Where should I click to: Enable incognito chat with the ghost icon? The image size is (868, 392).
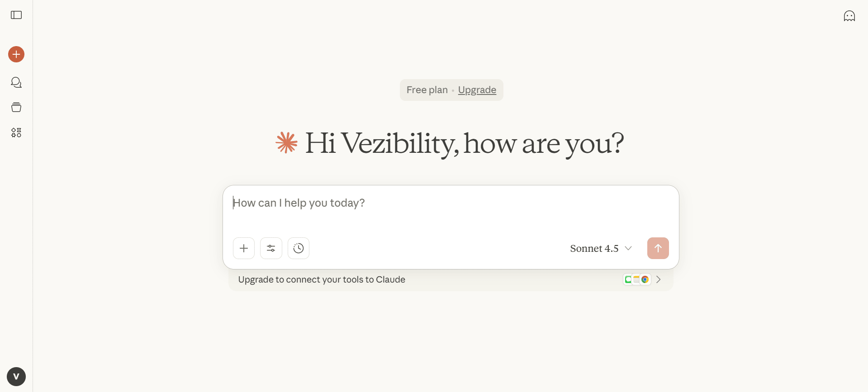click(849, 16)
